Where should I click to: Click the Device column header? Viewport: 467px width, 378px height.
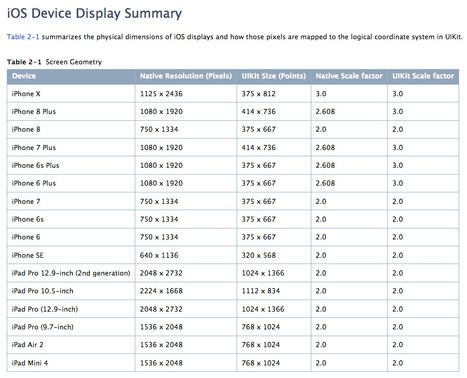71,76
